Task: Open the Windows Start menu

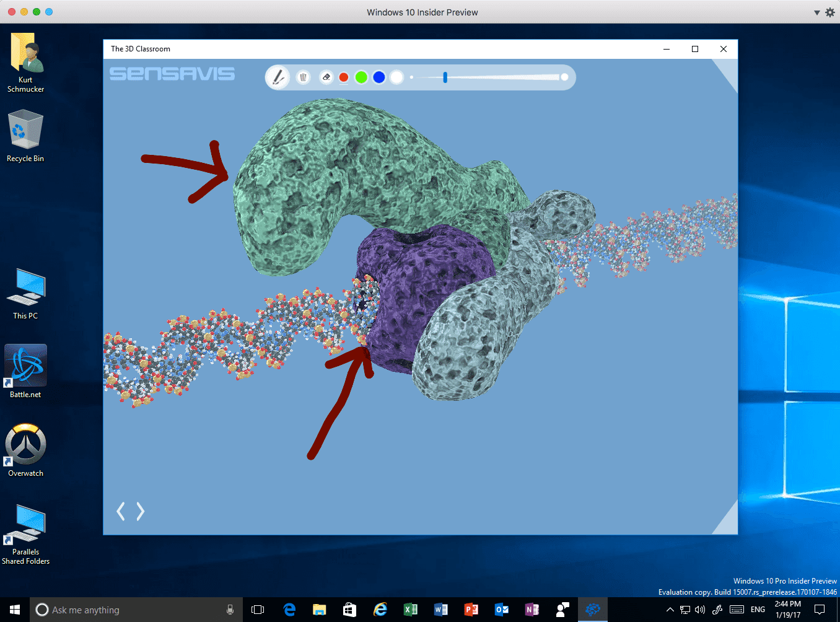Action: 15,610
